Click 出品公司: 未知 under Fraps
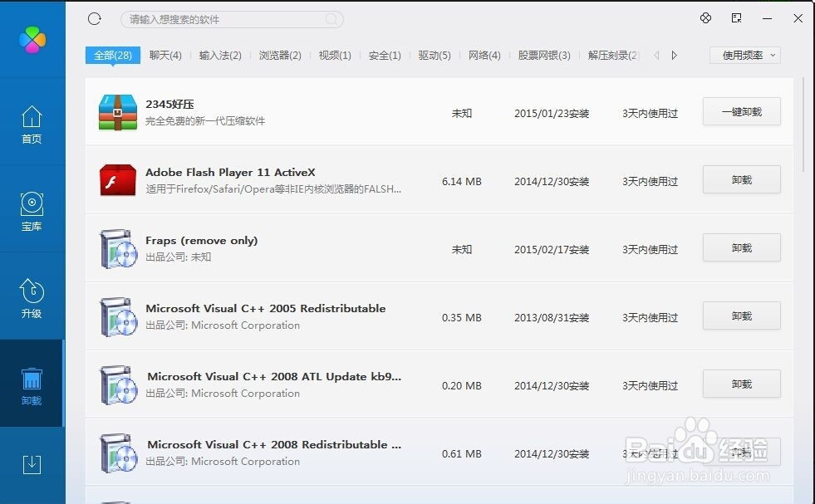This screenshot has width=815, height=504. 179,257
